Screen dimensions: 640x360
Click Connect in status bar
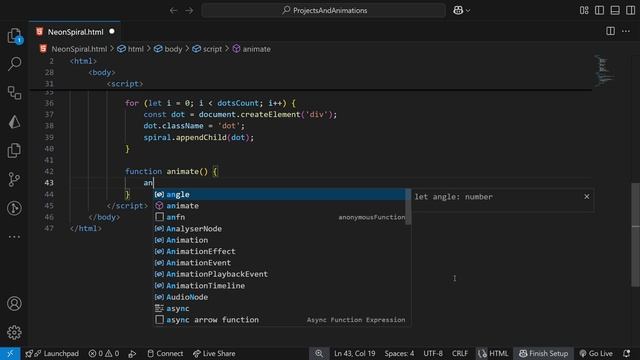(x=165, y=353)
